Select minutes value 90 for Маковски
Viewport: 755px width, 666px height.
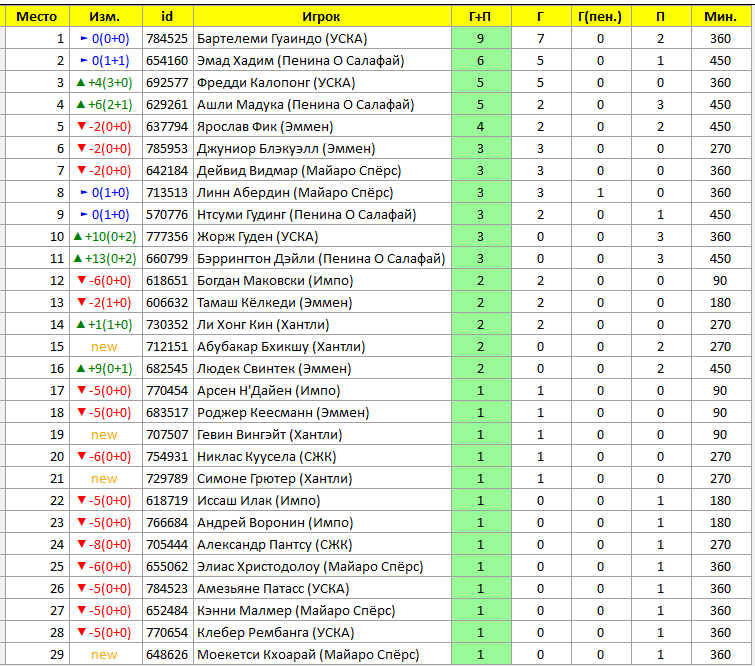coord(720,281)
